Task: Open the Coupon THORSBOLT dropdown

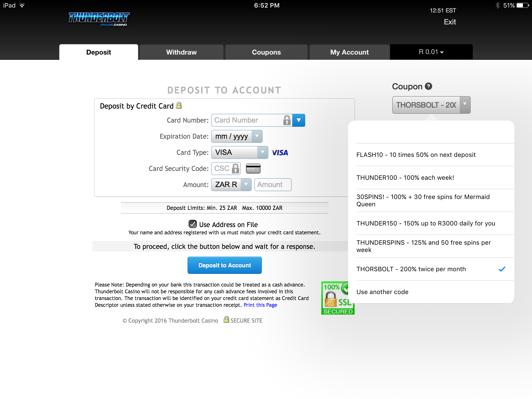Action: point(431,105)
